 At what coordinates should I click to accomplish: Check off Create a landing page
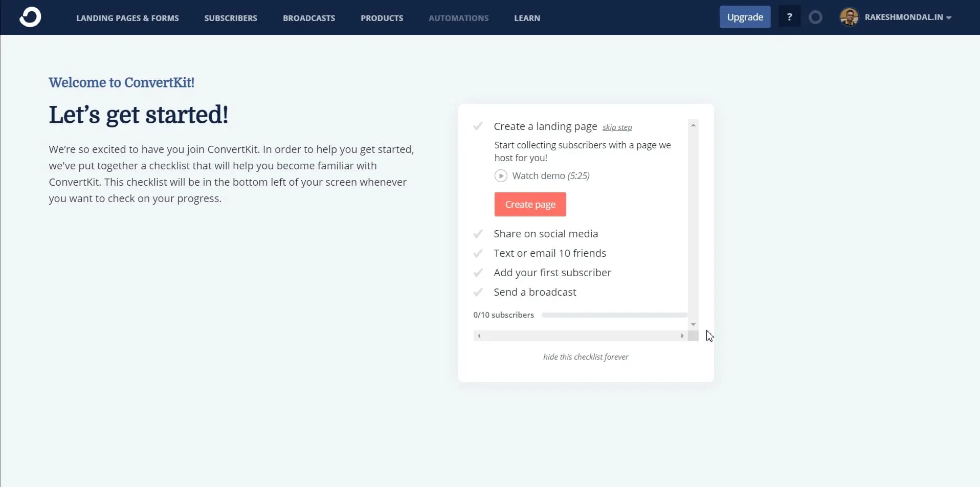coord(478,126)
